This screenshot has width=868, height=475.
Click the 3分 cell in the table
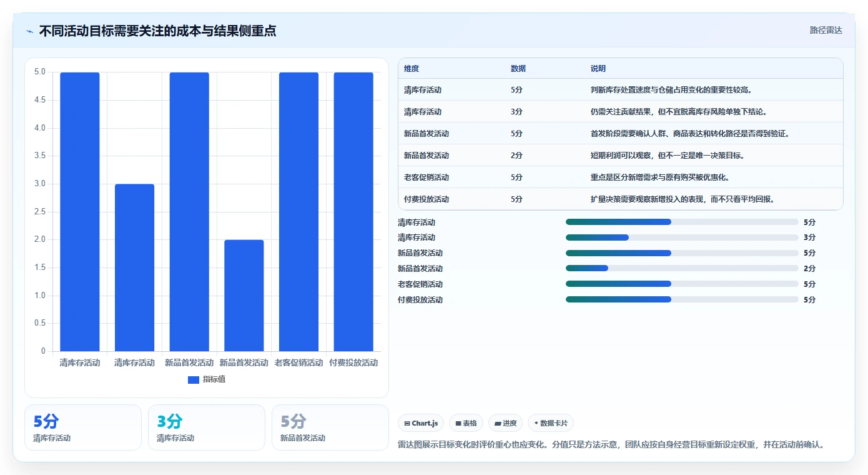point(516,111)
